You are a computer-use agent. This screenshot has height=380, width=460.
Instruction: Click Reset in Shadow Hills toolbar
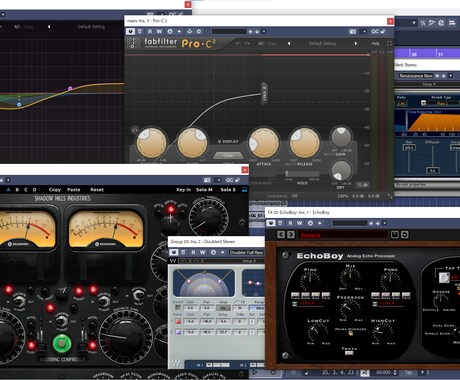click(x=97, y=190)
